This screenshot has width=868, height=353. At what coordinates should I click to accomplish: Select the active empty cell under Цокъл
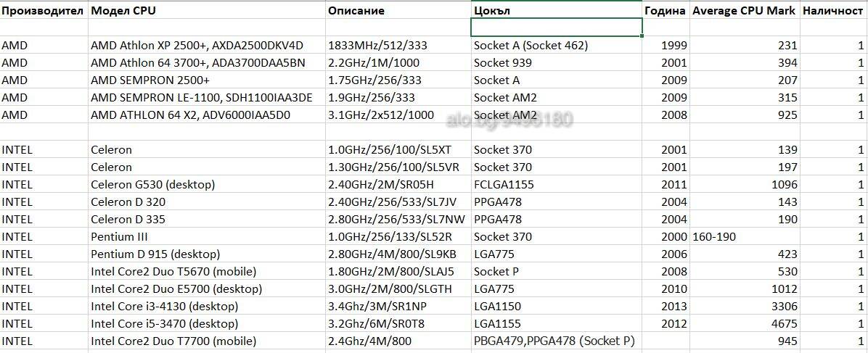coord(557,27)
